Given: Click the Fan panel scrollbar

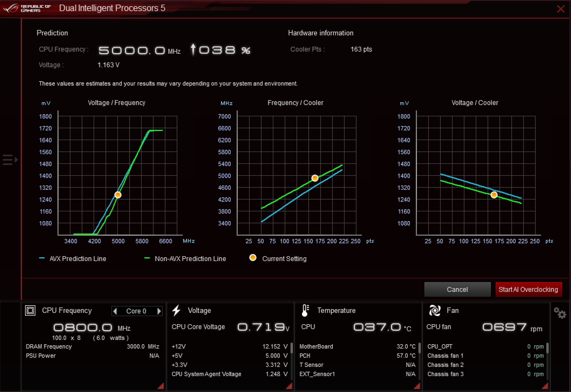Looking at the screenshot, I should click(548, 348).
